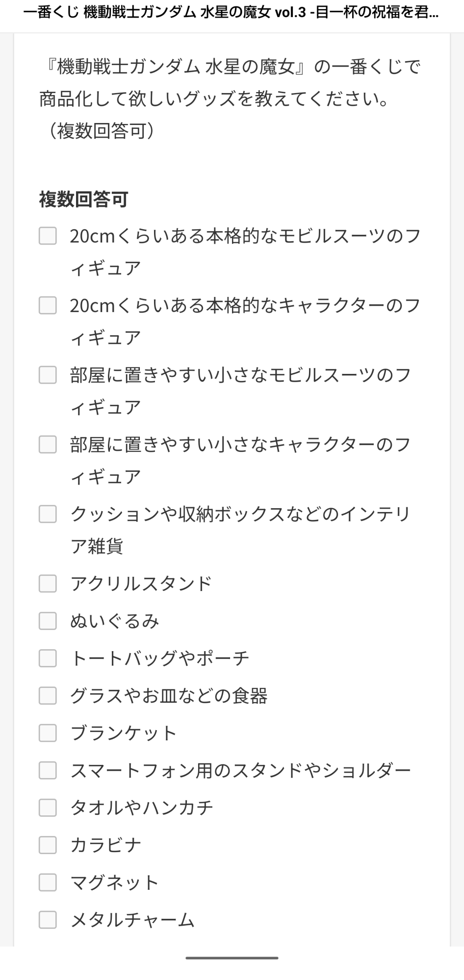Tick the ぬいぐるみ checkbox
The image size is (464, 980).
click(48, 621)
